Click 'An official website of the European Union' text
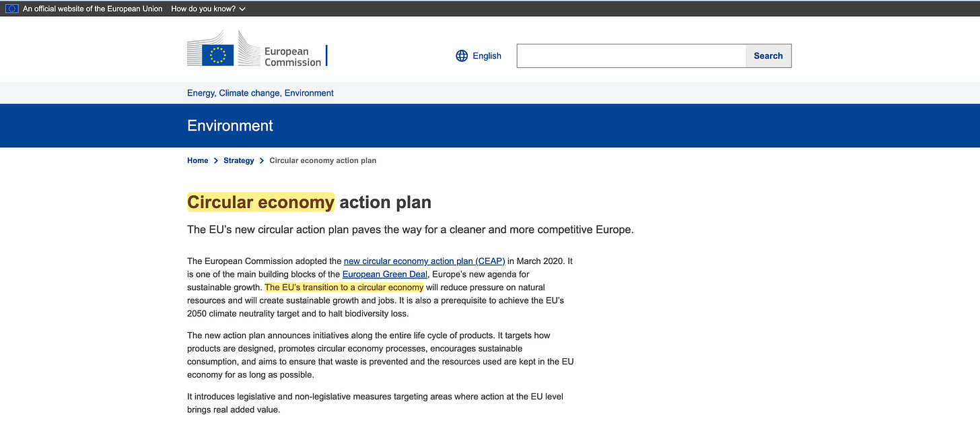Image resolution: width=980 pixels, height=431 pixels. coord(93,9)
